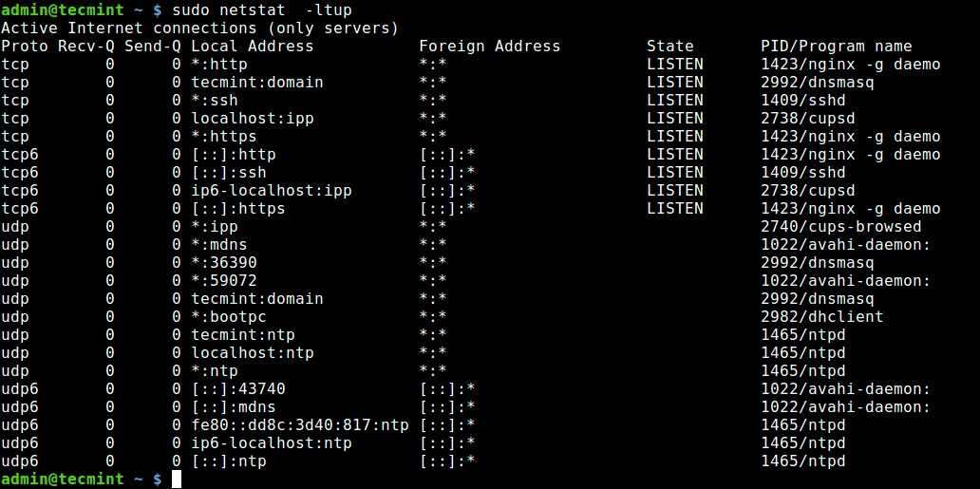
Task: Click the fe80::dd8c:3d40:817:ntp local address
Action: coord(299,425)
